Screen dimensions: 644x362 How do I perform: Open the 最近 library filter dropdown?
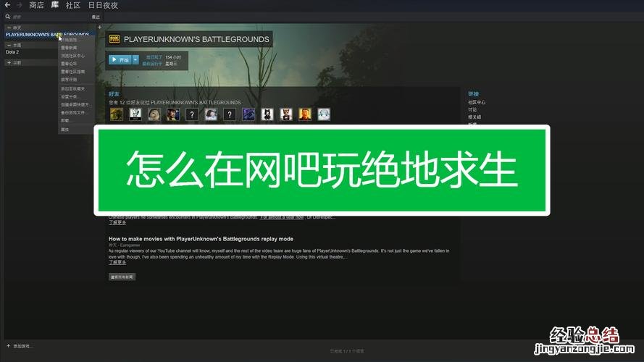[x=96, y=17]
